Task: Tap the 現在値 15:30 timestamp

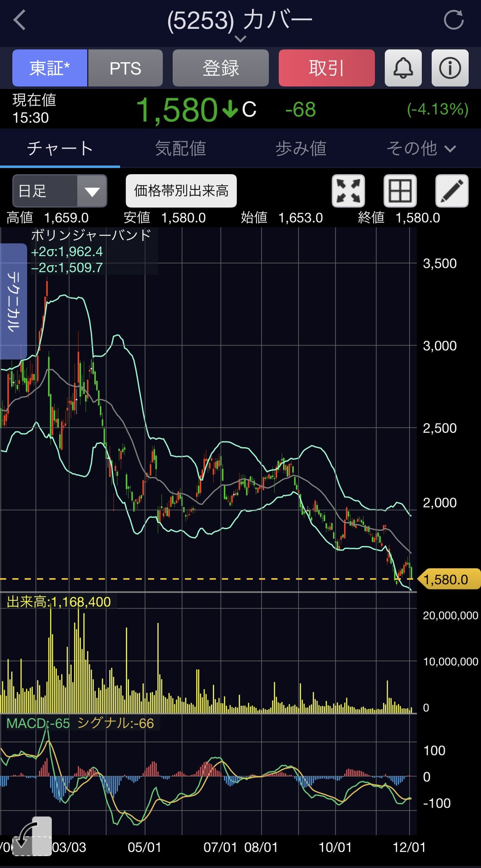Action: pyautogui.click(x=34, y=109)
